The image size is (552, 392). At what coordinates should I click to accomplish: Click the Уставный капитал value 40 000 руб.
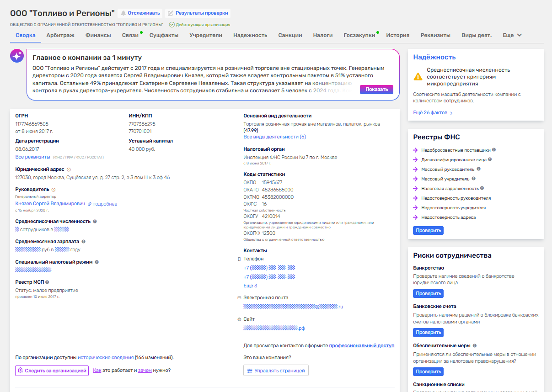click(x=142, y=149)
